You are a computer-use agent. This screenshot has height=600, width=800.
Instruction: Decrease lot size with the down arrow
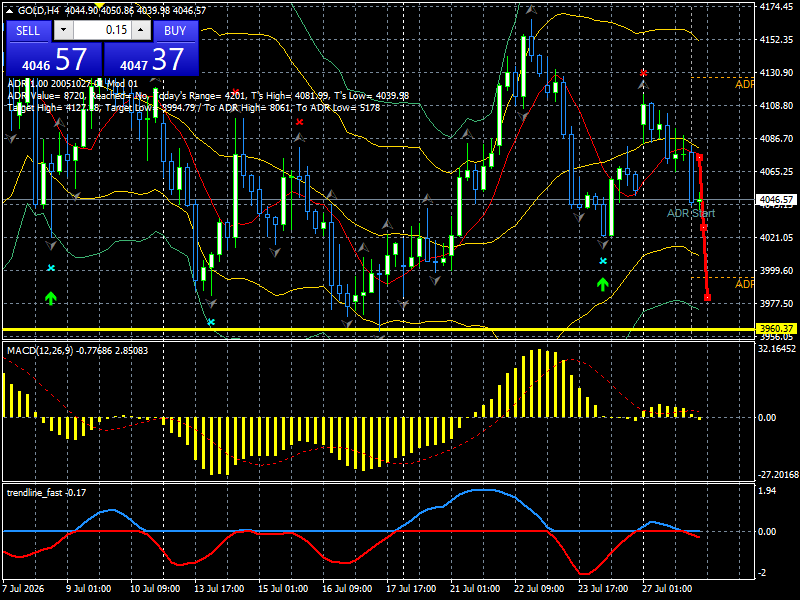63,30
